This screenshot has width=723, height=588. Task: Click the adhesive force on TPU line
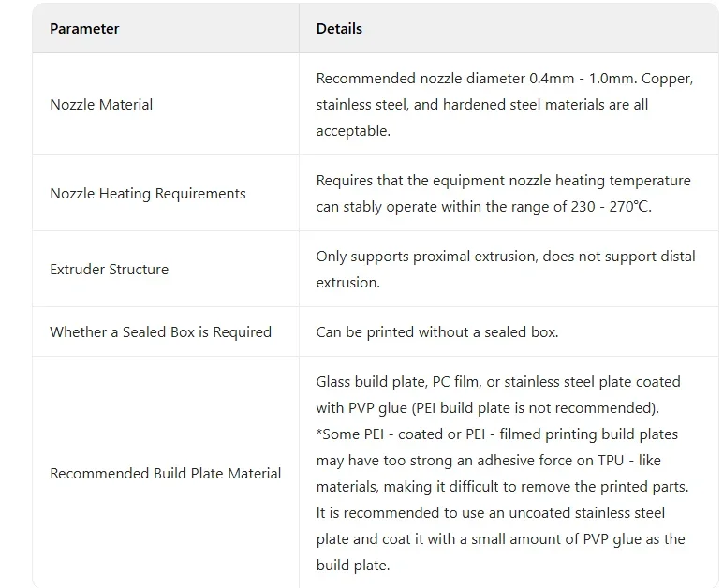tap(488, 461)
